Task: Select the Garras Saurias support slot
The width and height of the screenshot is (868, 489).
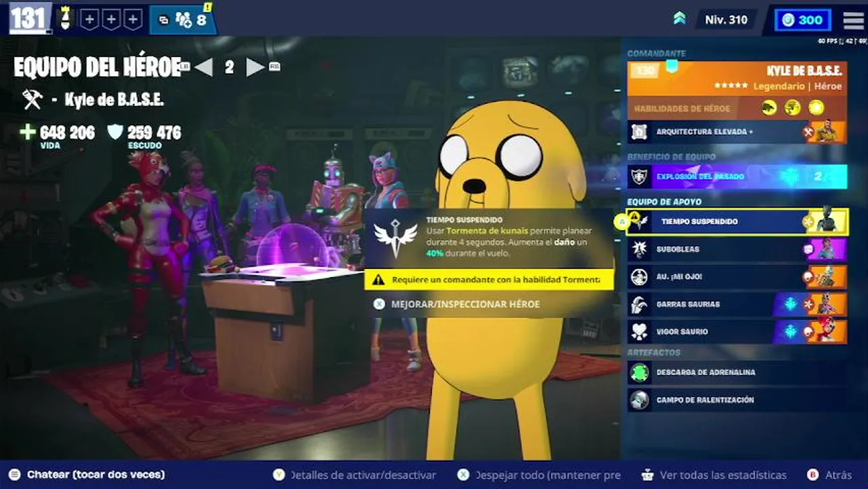Action: pyautogui.click(x=737, y=304)
